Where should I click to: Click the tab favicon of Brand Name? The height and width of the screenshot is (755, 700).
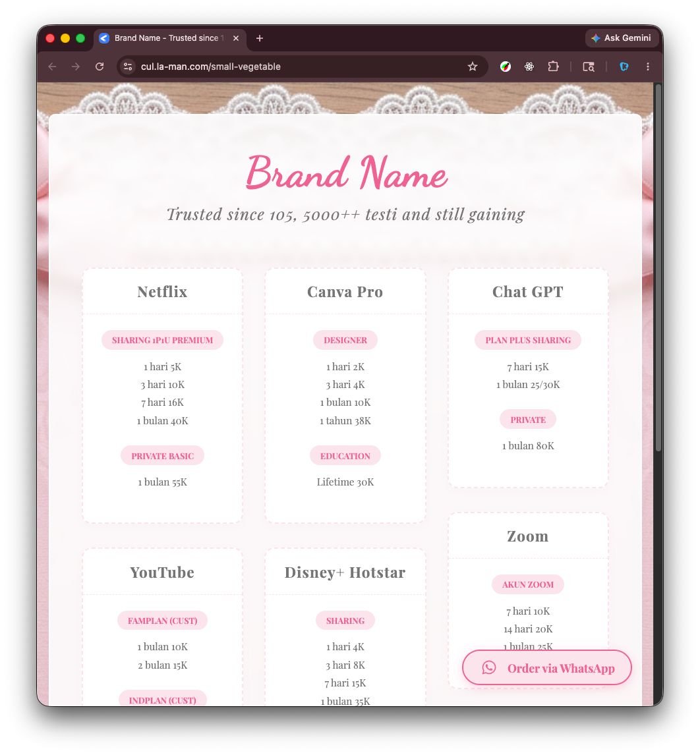(x=103, y=38)
